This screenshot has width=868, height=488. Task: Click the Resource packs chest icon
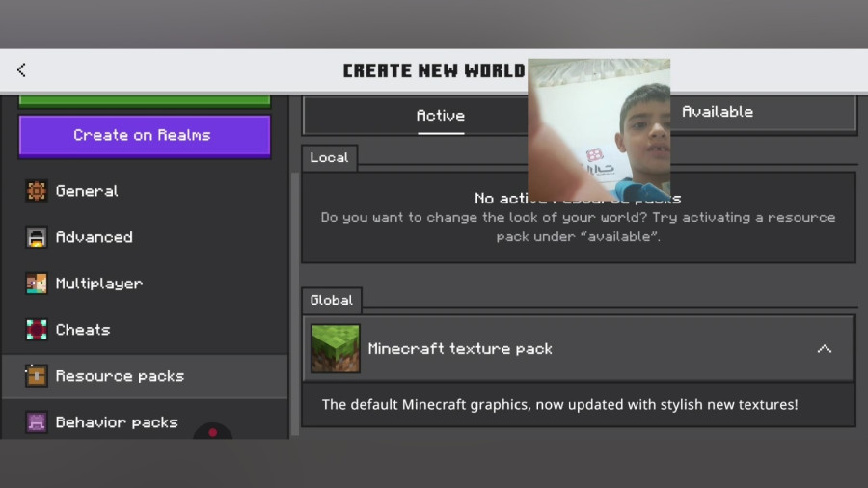37,376
